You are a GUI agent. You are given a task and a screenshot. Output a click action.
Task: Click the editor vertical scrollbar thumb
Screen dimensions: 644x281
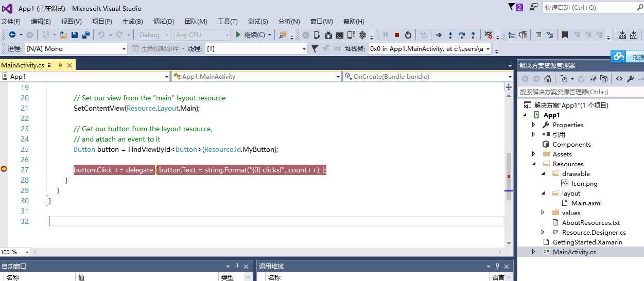pos(509,176)
